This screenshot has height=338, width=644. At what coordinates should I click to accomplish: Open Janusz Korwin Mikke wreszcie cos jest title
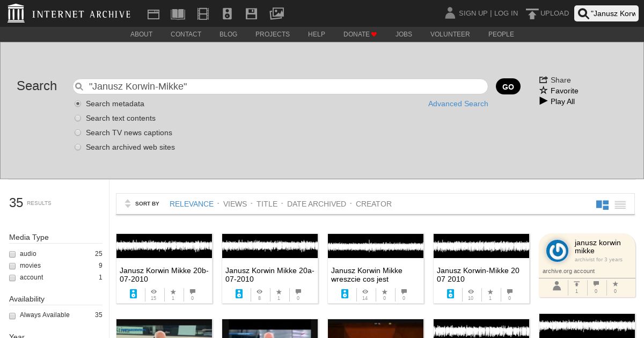367,275
